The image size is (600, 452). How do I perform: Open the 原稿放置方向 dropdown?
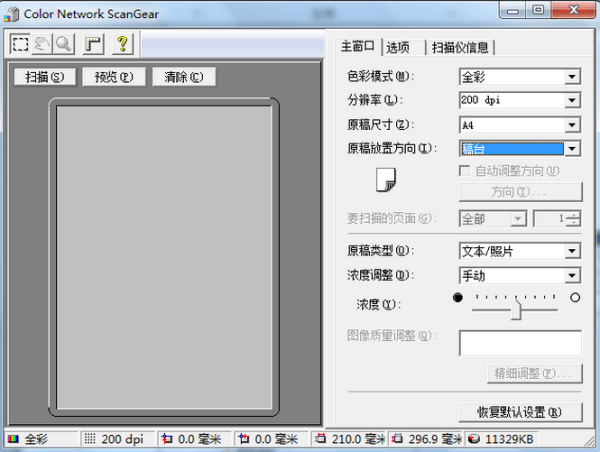(572, 149)
